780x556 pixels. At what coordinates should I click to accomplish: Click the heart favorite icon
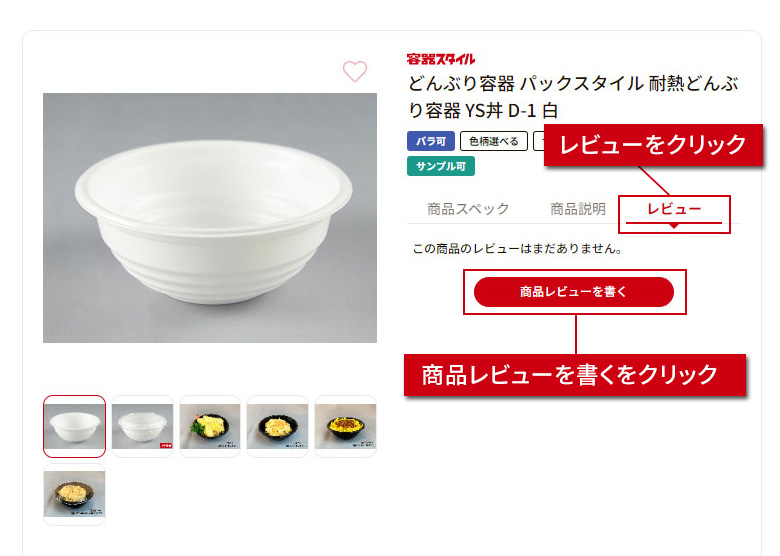pyautogui.click(x=354, y=72)
